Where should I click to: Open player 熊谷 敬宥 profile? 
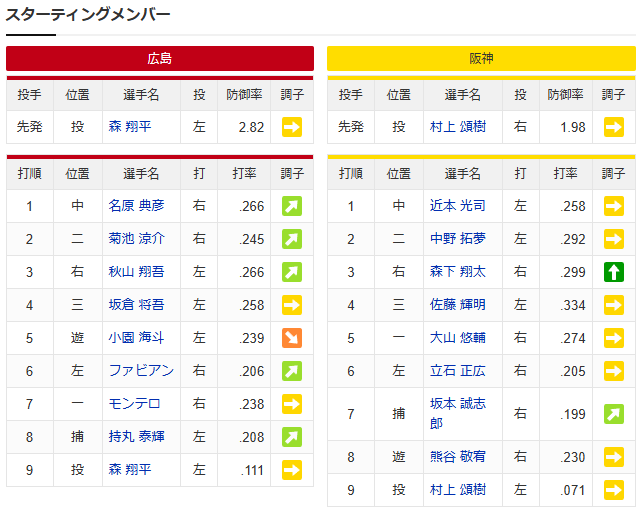458,456
